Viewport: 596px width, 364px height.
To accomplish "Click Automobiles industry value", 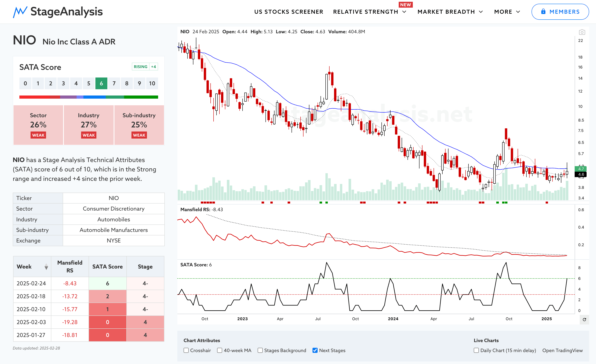I will tap(114, 219).
